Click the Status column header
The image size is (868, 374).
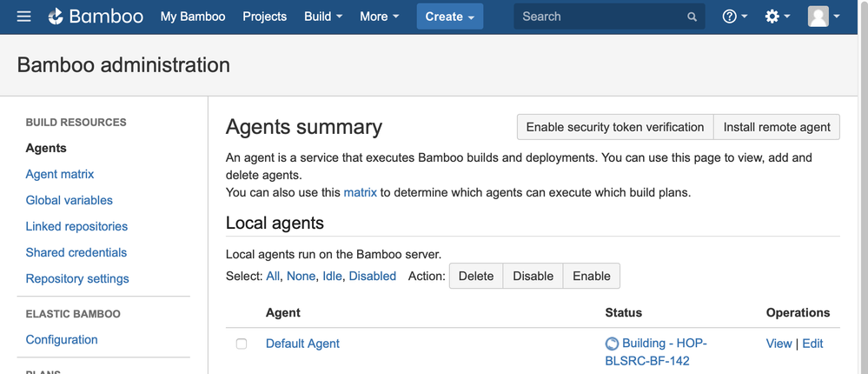pyautogui.click(x=624, y=312)
